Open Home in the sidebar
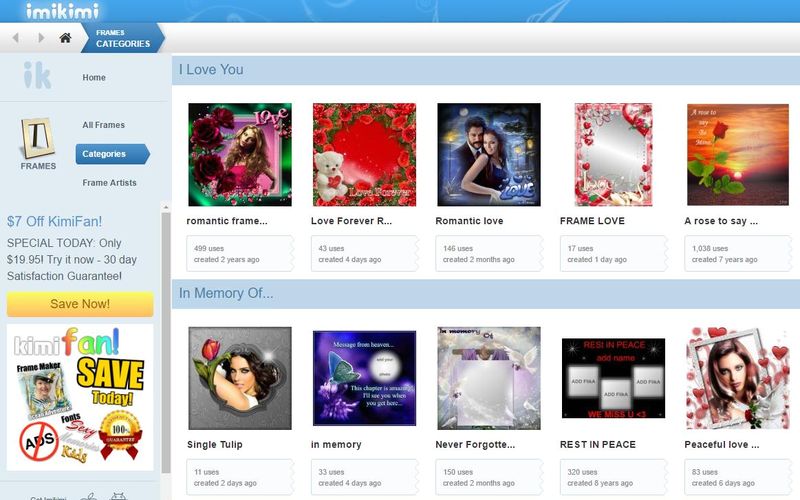Image resolution: width=800 pixels, height=500 pixels. 94,78
